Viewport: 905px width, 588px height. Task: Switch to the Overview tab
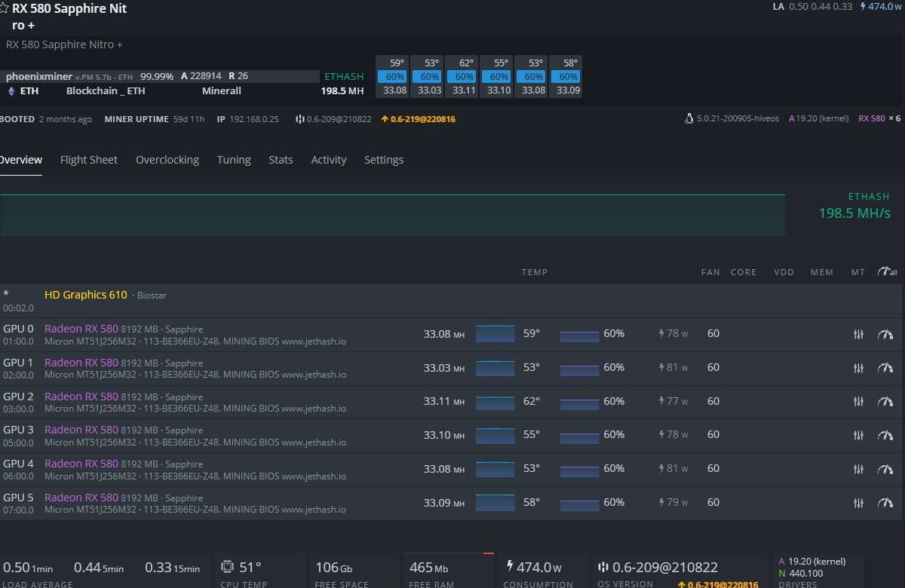[x=20, y=160]
